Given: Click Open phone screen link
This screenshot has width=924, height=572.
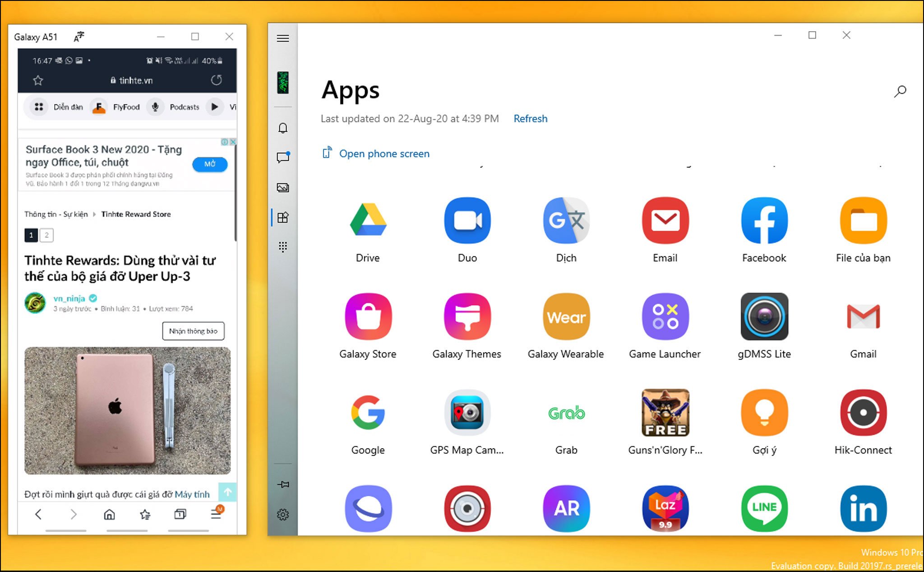Looking at the screenshot, I should click(x=376, y=153).
